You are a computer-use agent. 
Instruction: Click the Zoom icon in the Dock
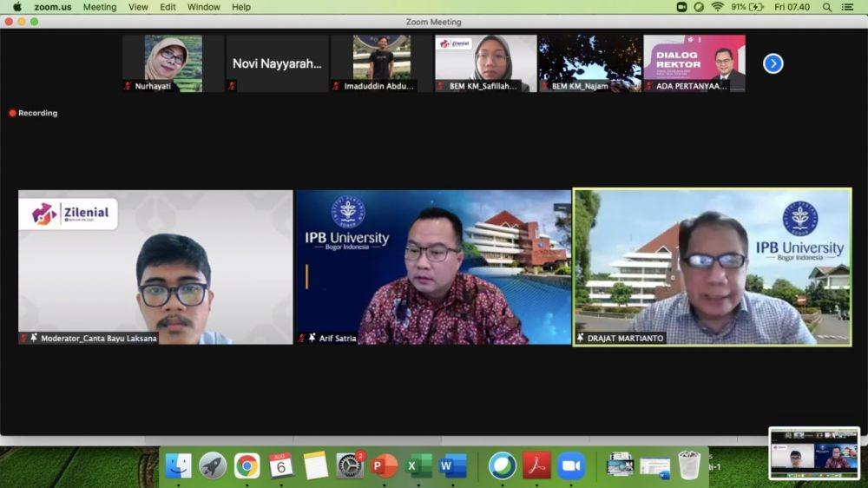tap(571, 465)
